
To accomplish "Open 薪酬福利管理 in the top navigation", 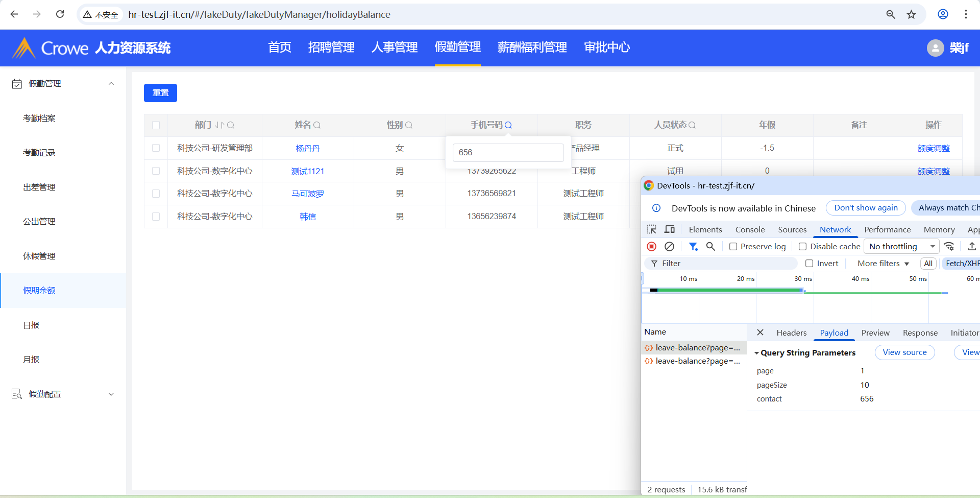I will 532,48.
